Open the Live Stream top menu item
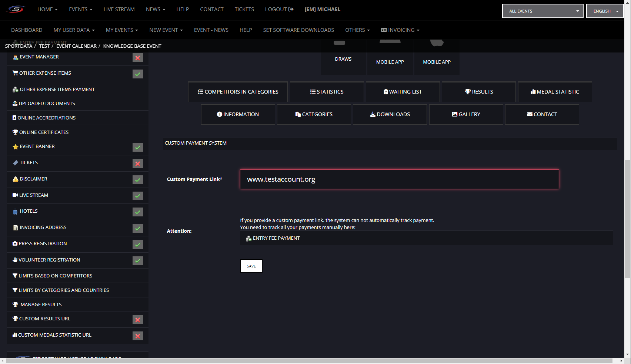The image size is (631, 364). [119, 9]
